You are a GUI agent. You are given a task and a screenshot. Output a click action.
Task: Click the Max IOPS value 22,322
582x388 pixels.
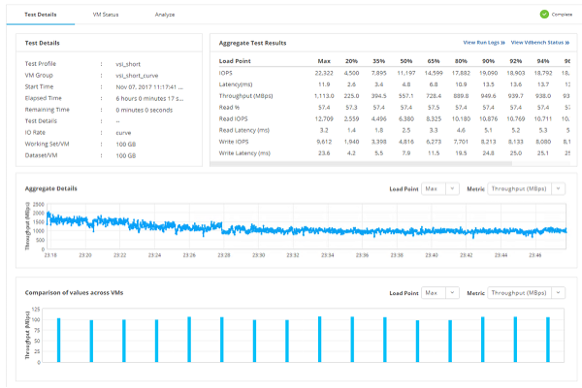(x=324, y=73)
